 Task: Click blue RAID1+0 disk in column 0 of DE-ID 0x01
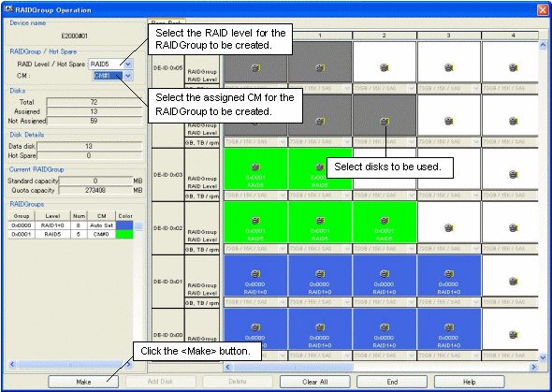coord(255,276)
